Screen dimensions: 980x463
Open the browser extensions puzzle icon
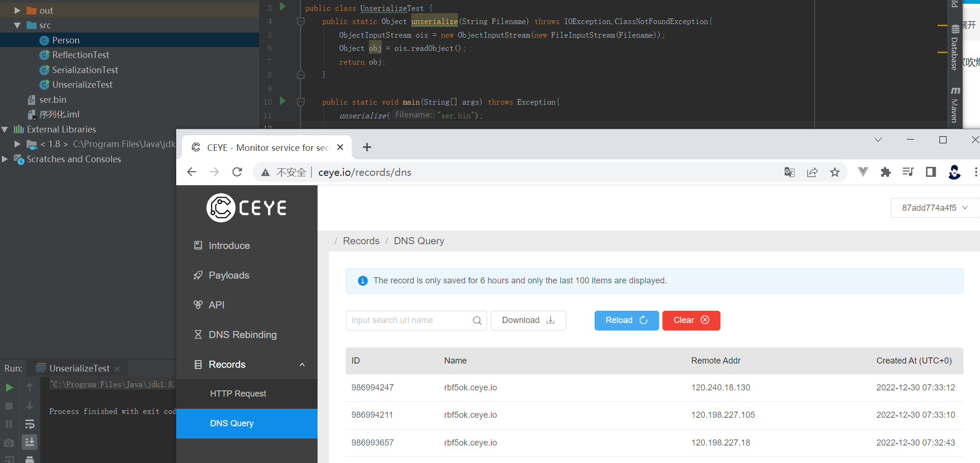pos(885,172)
